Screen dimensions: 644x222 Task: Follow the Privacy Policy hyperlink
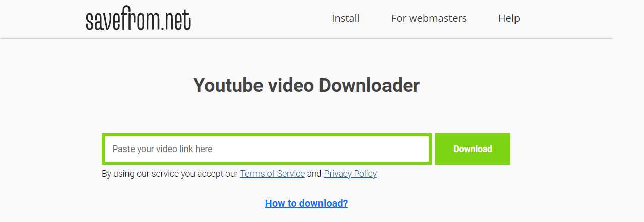pyautogui.click(x=350, y=174)
